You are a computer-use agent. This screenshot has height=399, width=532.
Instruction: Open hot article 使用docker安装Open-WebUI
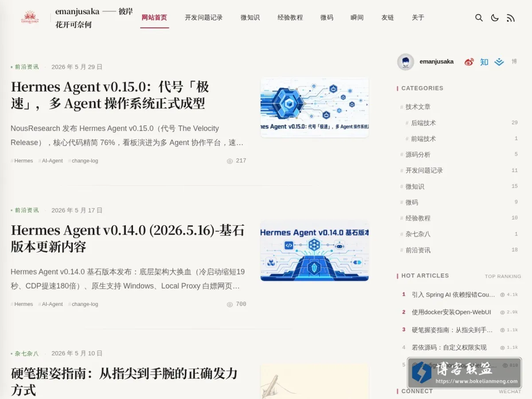[451, 312]
